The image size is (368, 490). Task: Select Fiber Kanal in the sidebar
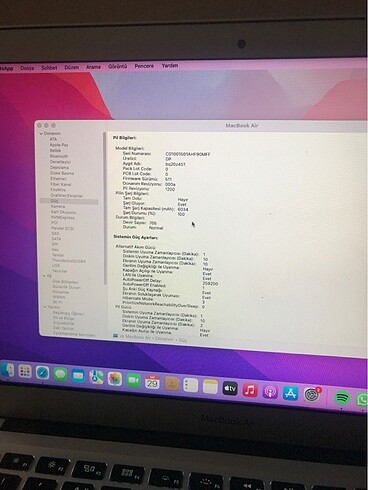coord(61,184)
